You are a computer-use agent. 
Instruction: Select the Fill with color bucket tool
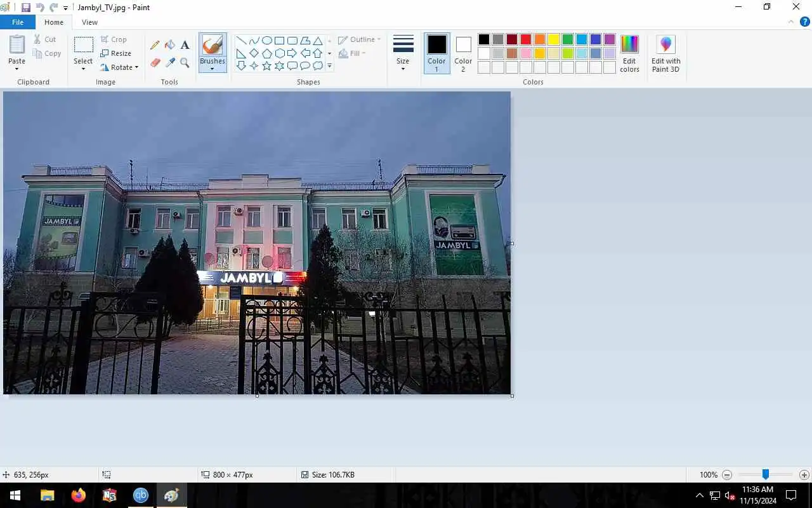170,45
